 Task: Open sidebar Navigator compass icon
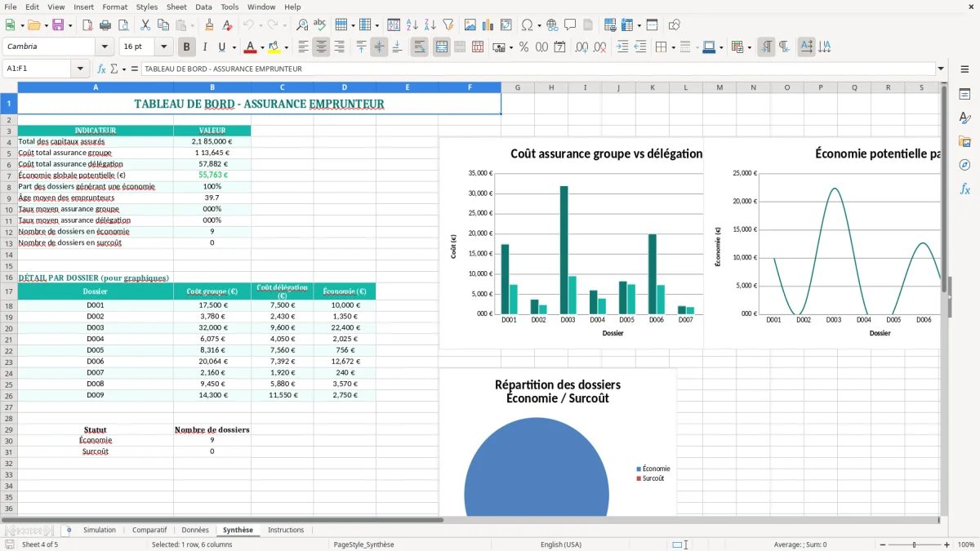[964, 165]
